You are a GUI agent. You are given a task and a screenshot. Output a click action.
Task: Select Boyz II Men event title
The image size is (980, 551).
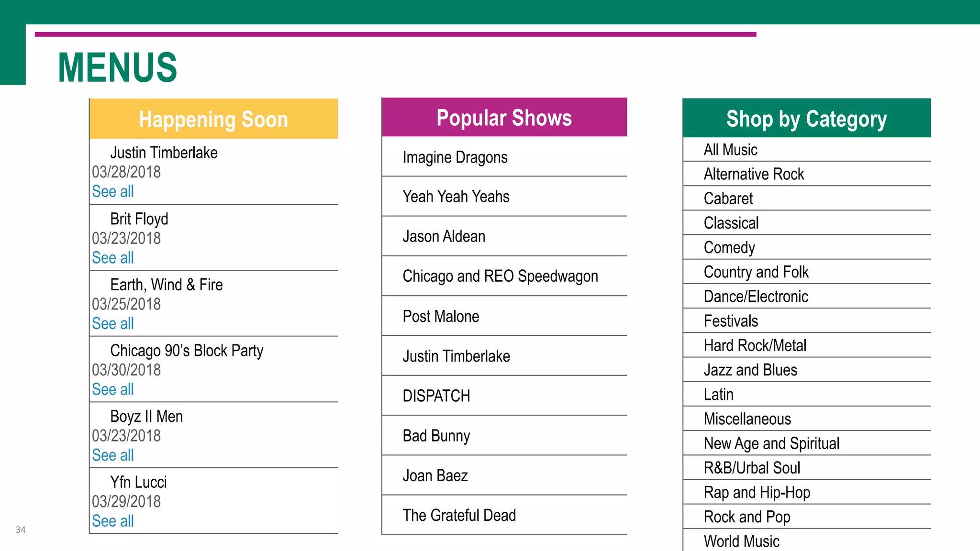pos(146,417)
